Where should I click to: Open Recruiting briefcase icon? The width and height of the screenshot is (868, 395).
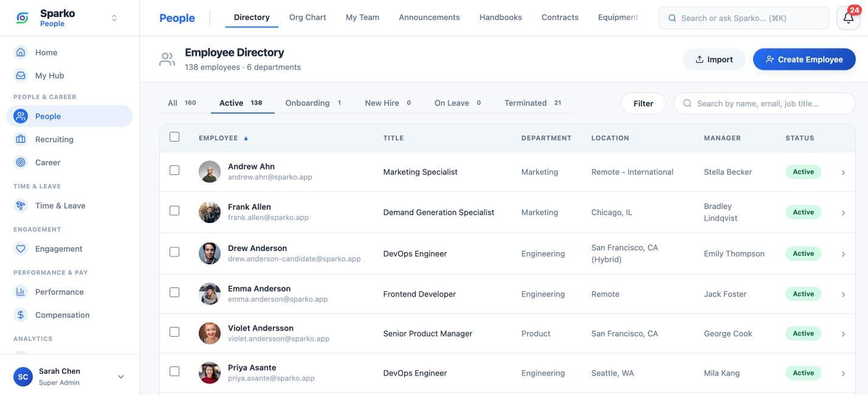[x=21, y=139]
